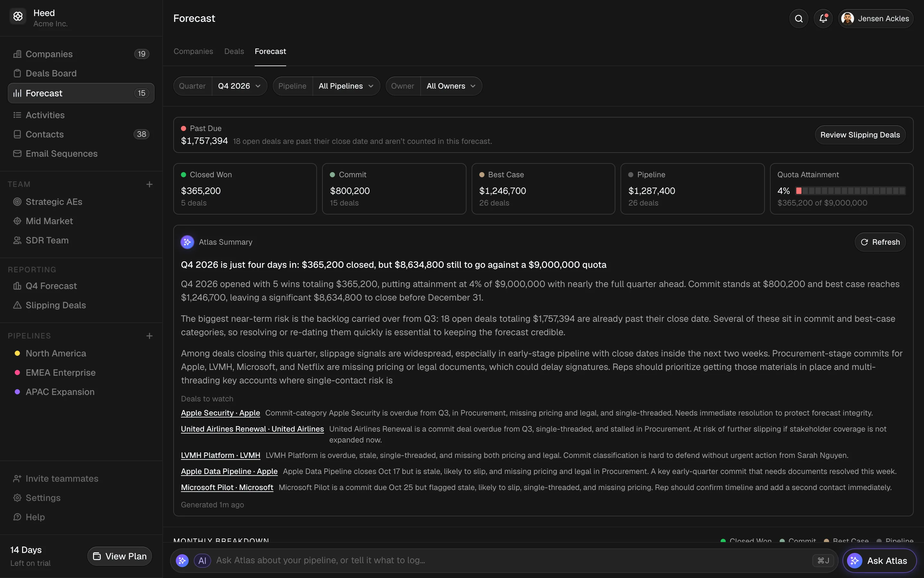Click the Companies building icon in sidebar

point(17,54)
